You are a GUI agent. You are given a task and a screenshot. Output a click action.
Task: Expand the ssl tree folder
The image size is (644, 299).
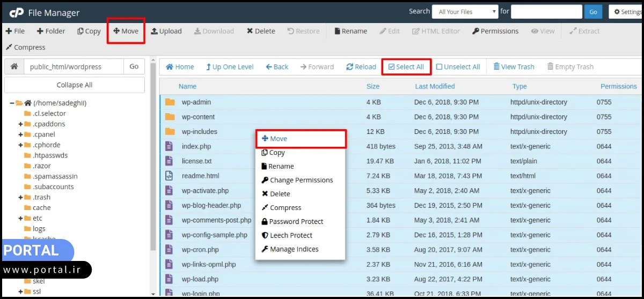pyautogui.click(x=20, y=291)
